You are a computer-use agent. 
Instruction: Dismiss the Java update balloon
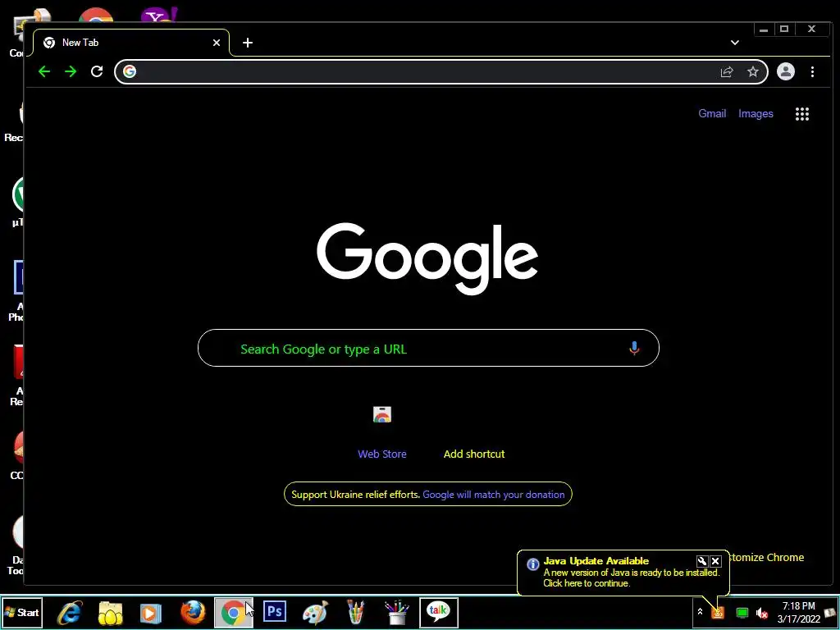coord(715,561)
